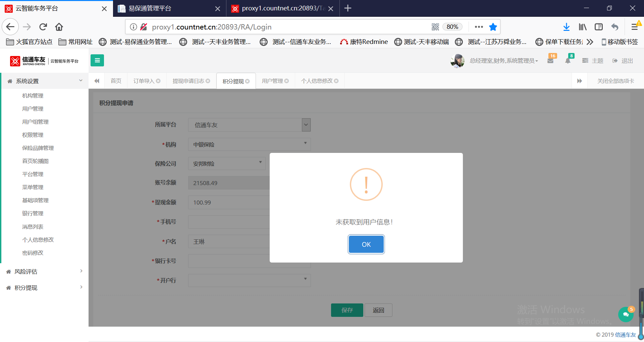Open 首页轮播图 in the sidebar
The height and width of the screenshot is (342, 644).
click(35, 161)
